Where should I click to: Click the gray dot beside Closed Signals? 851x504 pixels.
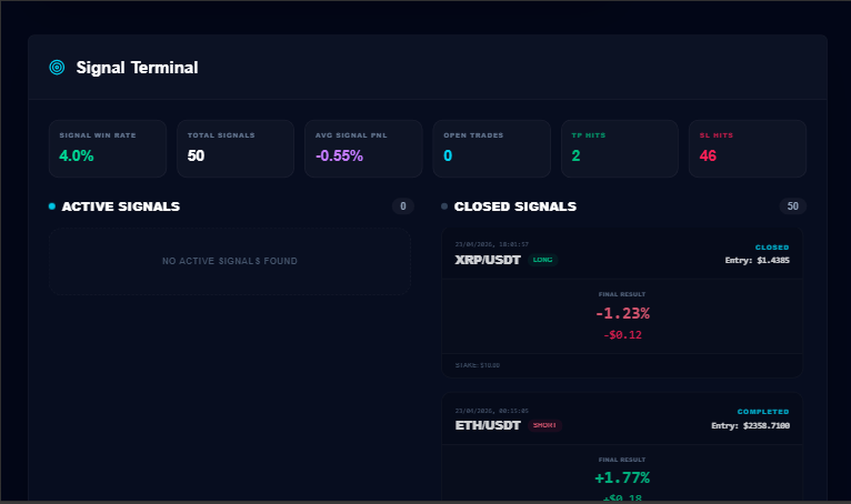pyautogui.click(x=444, y=206)
